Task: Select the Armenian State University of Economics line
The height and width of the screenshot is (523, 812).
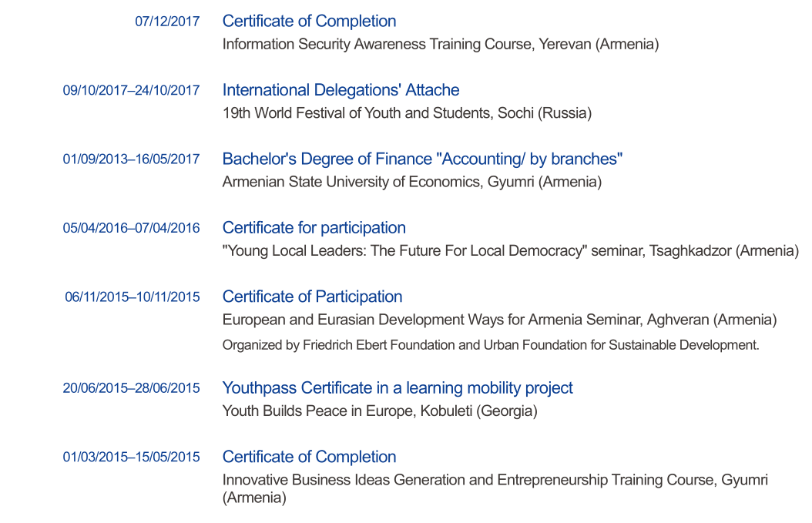Action: coord(411,183)
